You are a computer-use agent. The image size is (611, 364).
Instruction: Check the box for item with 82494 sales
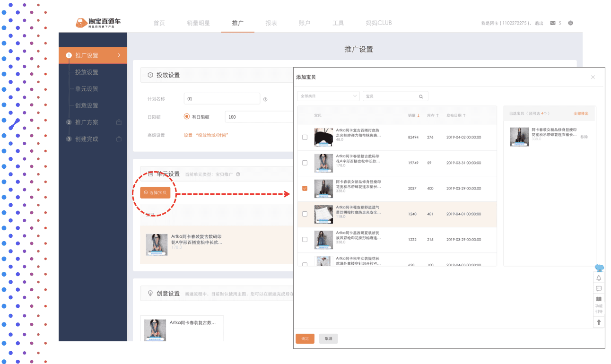(305, 137)
